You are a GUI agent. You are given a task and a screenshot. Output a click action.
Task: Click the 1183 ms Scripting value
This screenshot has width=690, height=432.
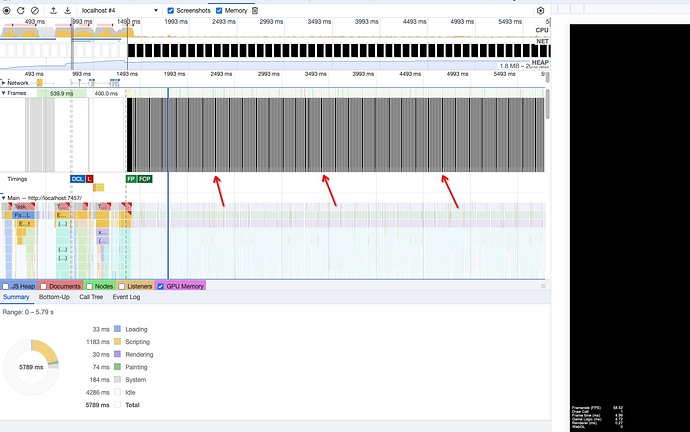98,342
